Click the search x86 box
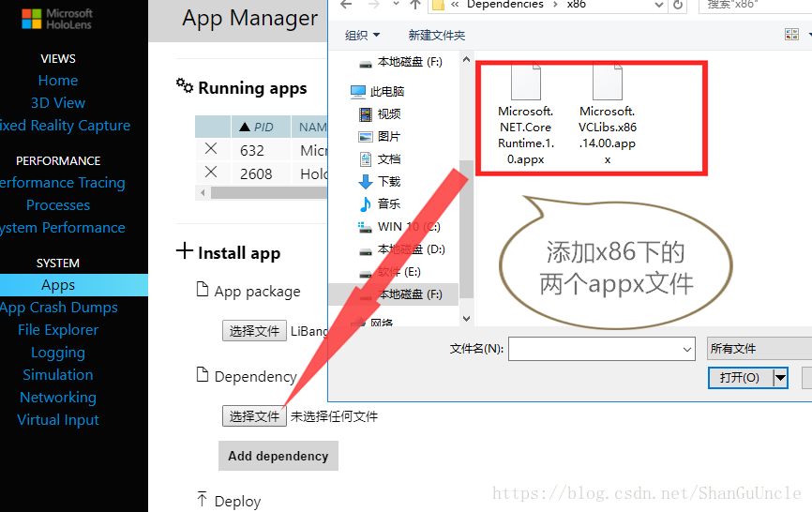Image resolution: width=812 pixels, height=512 pixels. coord(755,5)
